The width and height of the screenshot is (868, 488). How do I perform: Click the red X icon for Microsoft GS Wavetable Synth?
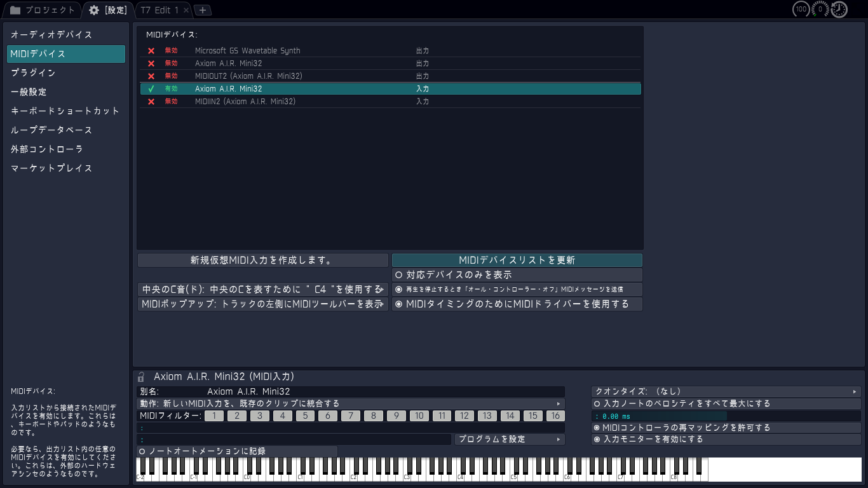tap(151, 51)
